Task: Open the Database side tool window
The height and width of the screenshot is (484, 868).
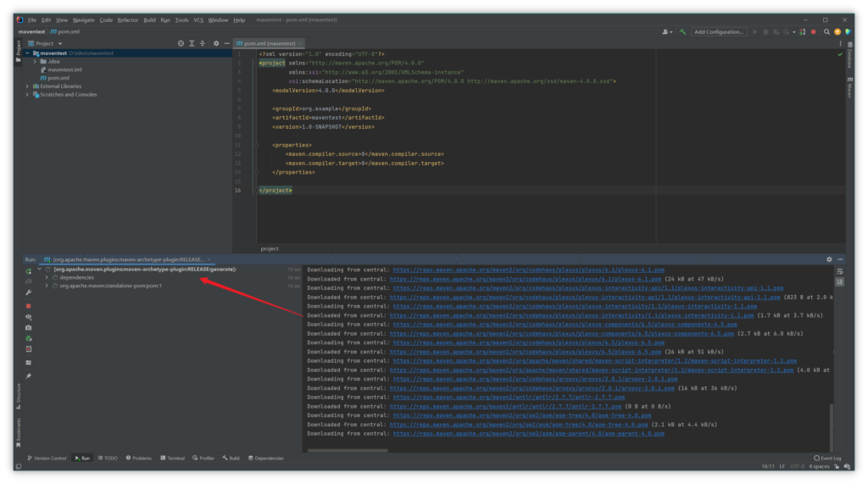Action: [x=849, y=55]
